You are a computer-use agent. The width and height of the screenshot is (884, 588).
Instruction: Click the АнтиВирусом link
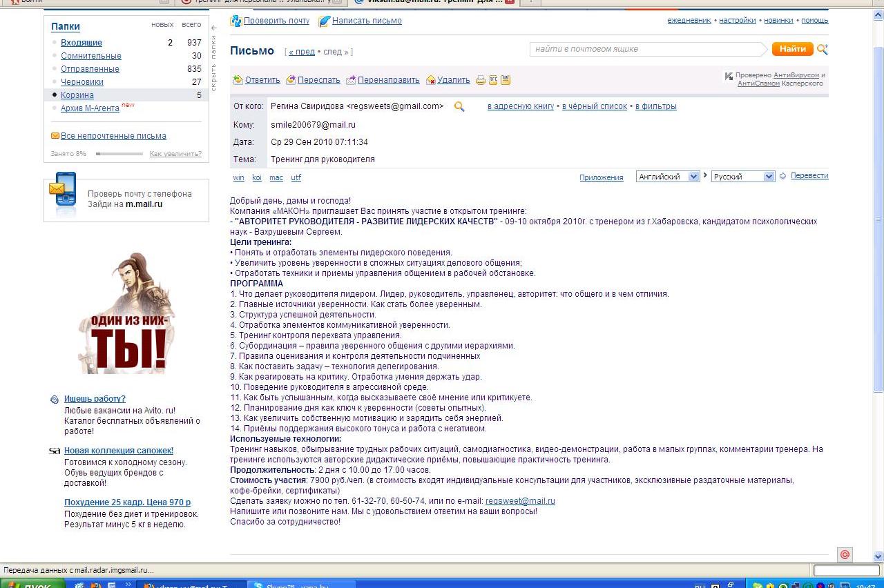[x=796, y=75]
